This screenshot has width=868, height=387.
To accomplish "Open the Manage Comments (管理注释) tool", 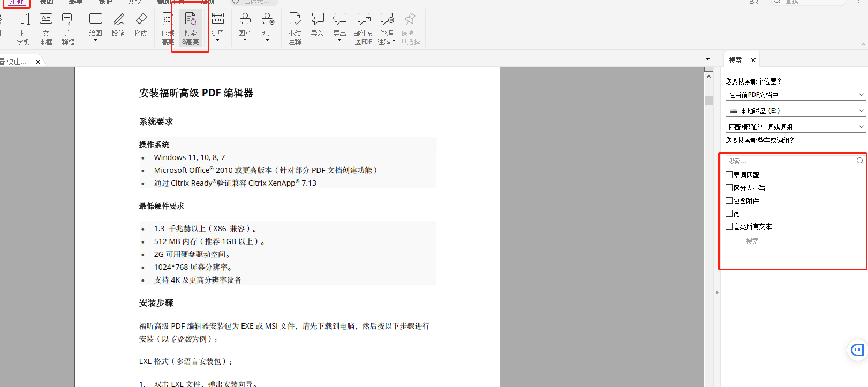I will pos(387,28).
